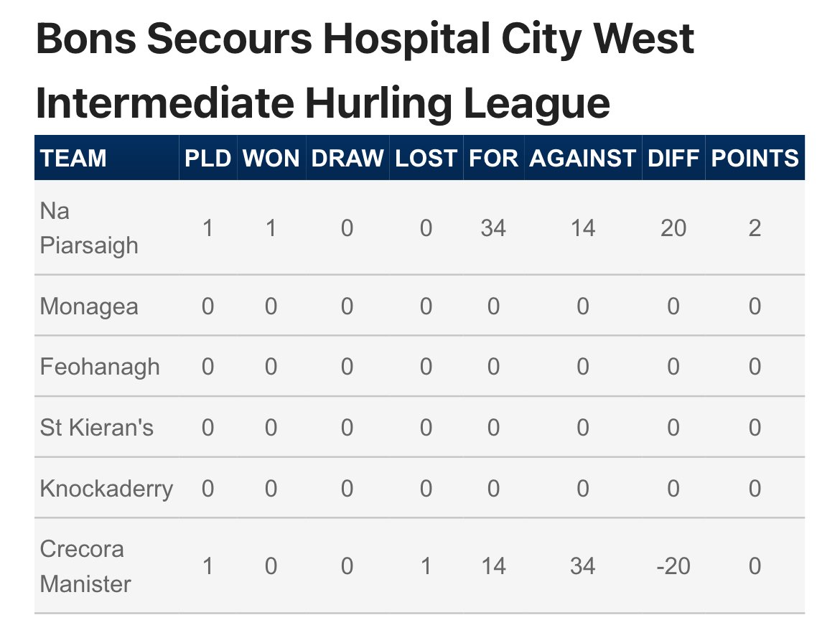Click the TEAM column header
The width and height of the screenshot is (840, 638).
click(73, 159)
